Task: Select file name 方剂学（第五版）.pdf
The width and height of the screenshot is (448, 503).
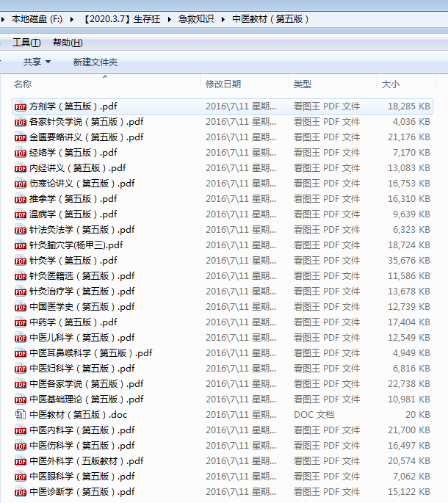Action: click(x=73, y=106)
